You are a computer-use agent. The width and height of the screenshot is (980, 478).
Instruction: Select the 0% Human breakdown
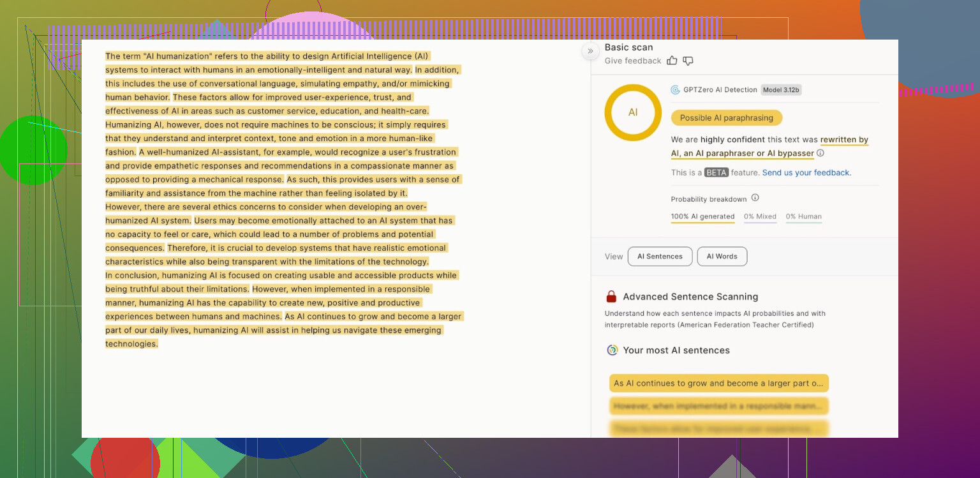point(803,217)
